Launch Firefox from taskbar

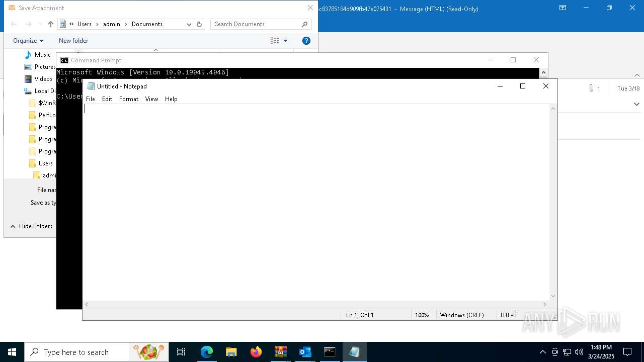tap(256, 352)
